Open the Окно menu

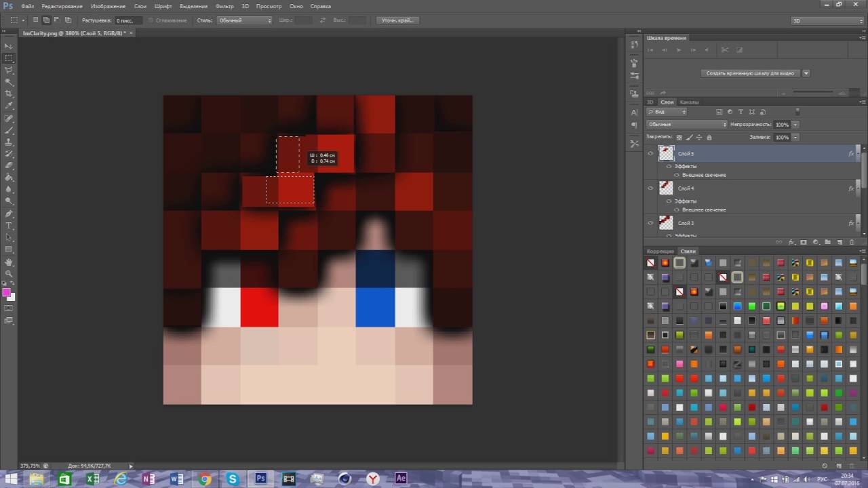click(296, 6)
